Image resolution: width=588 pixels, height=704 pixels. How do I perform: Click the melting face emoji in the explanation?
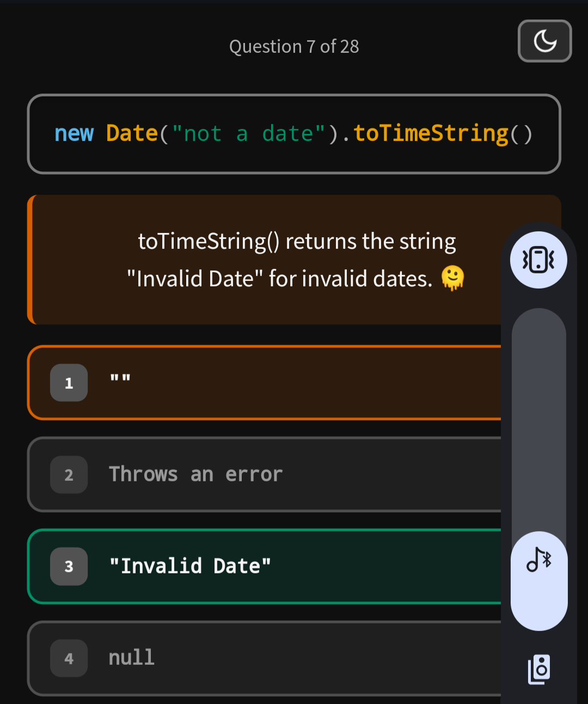pos(453,278)
